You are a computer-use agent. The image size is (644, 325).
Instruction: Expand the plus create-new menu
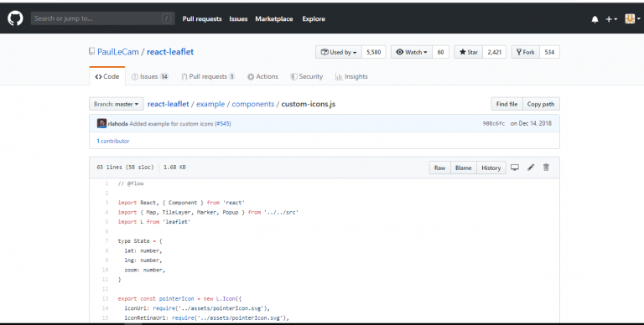(611, 19)
